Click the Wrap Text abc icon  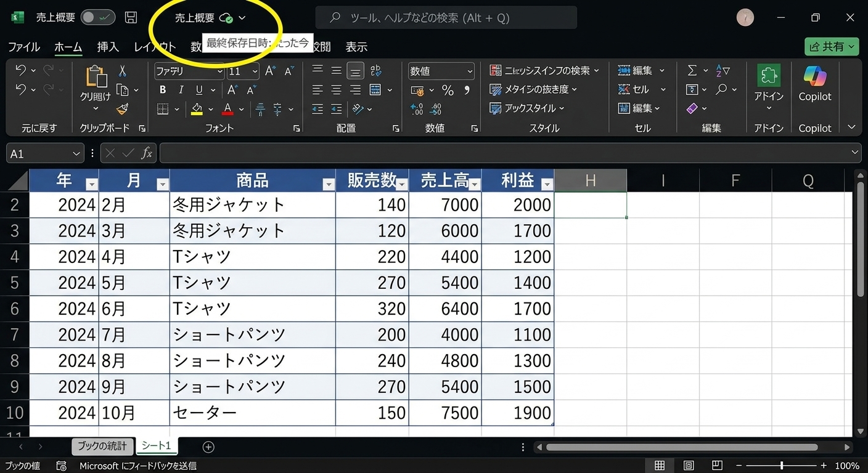(x=375, y=71)
